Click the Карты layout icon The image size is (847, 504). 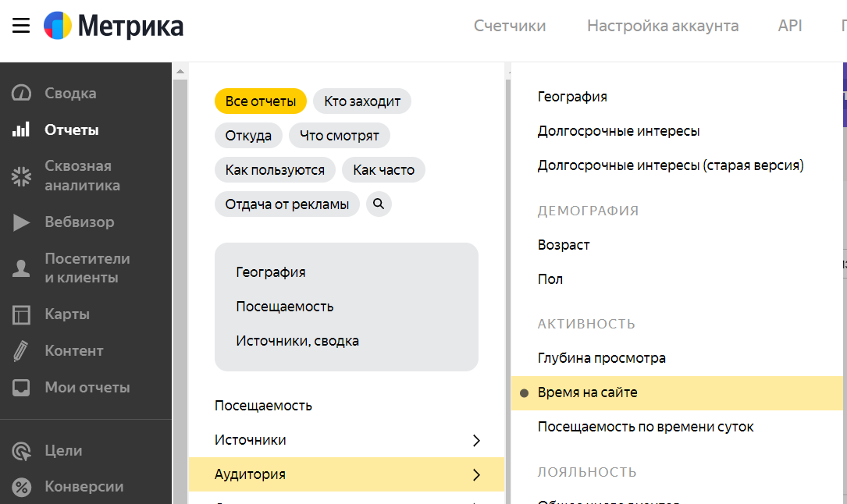coord(21,314)
